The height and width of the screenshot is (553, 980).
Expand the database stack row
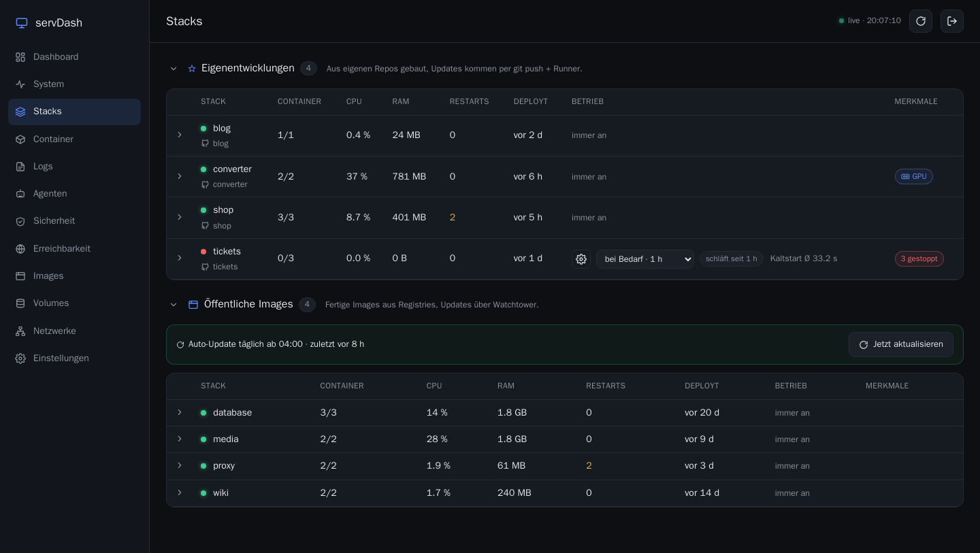pos(180,412)
